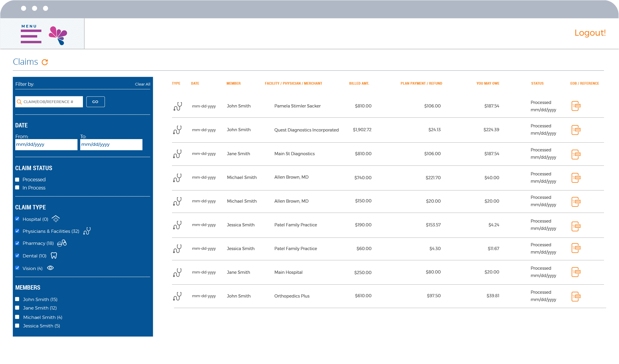This screenshot has height=364, width=619.
Task: Click the From date input field
Action: (x=46, y=145)
